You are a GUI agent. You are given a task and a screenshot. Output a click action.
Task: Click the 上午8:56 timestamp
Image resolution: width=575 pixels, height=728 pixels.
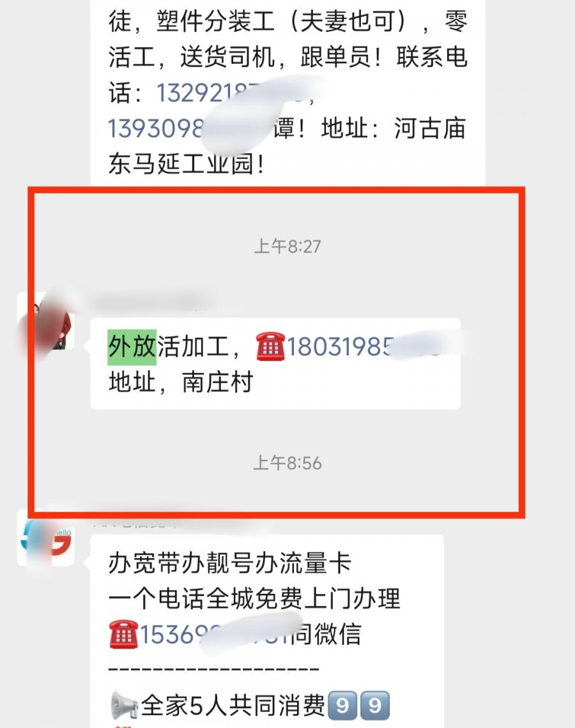[x=287, y=464]
